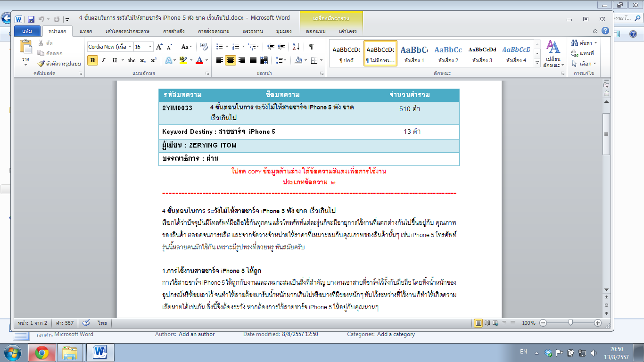Click the Paste clipboard icon
The width and height of the screenshot is (644, 362).
click(26, 47)
